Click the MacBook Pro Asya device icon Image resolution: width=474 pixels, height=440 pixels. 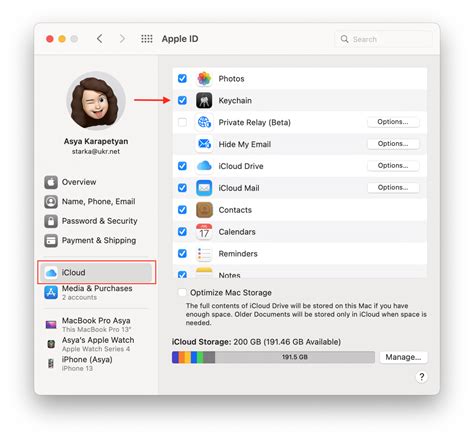tap(51, 324)
